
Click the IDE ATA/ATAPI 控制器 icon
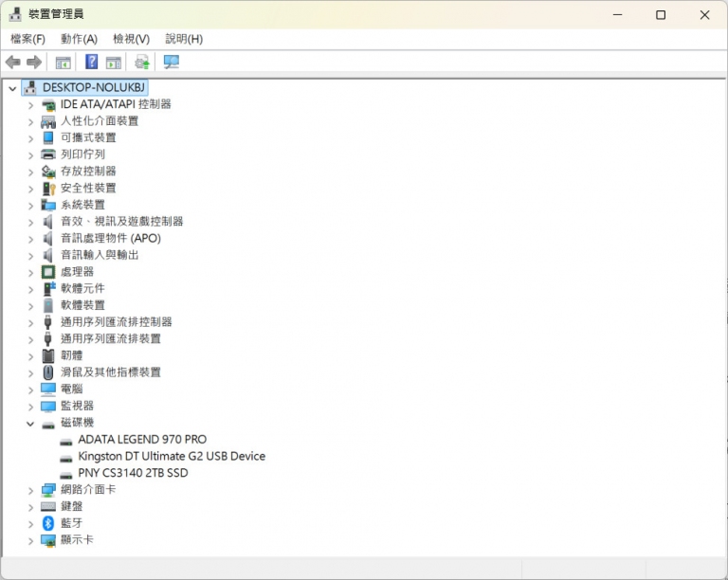click(x=48, y=105)
